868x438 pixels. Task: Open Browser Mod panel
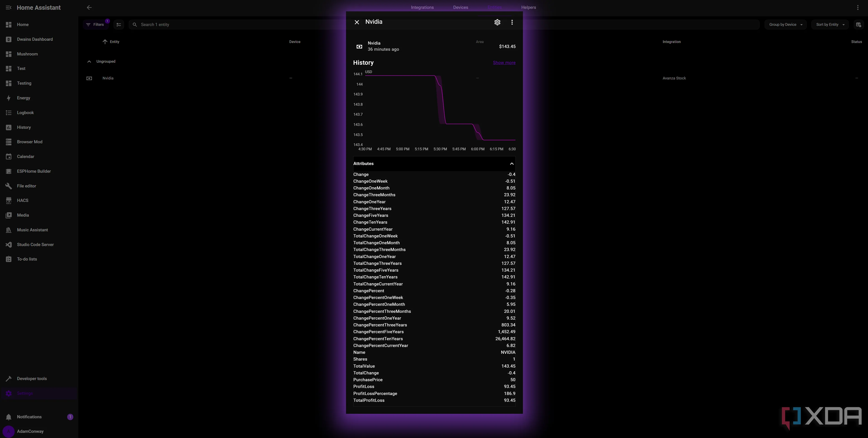coord(39,142)
